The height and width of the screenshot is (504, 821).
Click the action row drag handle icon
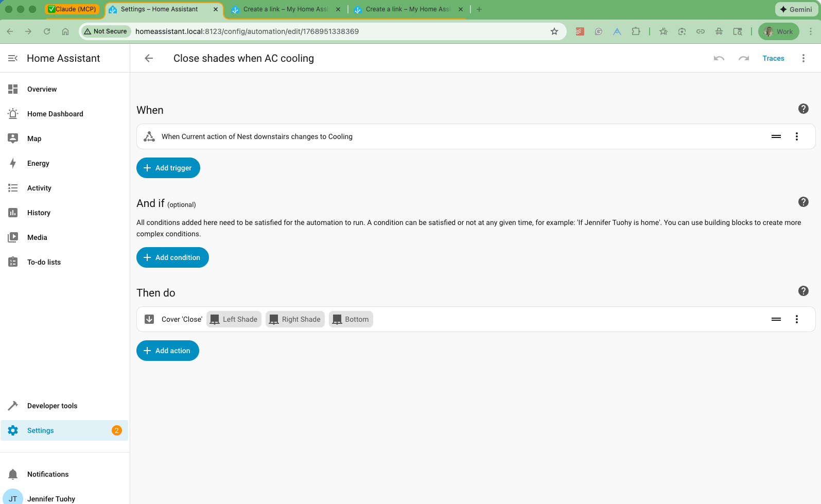click(776, 319)
